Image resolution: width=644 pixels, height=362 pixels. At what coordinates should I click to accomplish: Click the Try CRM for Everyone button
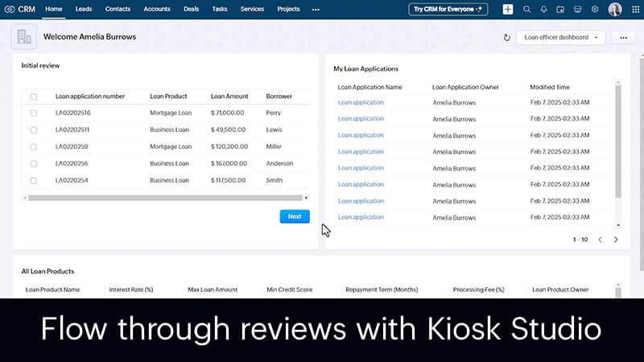(x=448, y=9)
